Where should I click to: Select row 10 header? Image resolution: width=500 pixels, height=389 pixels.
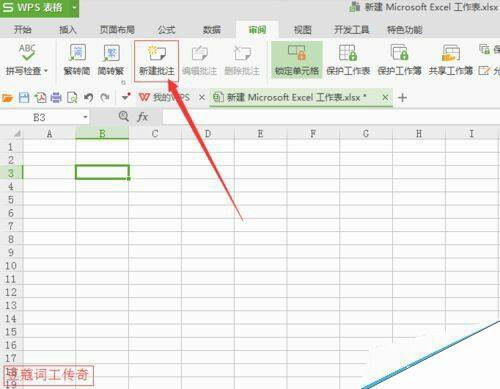(x=11, y=265)
